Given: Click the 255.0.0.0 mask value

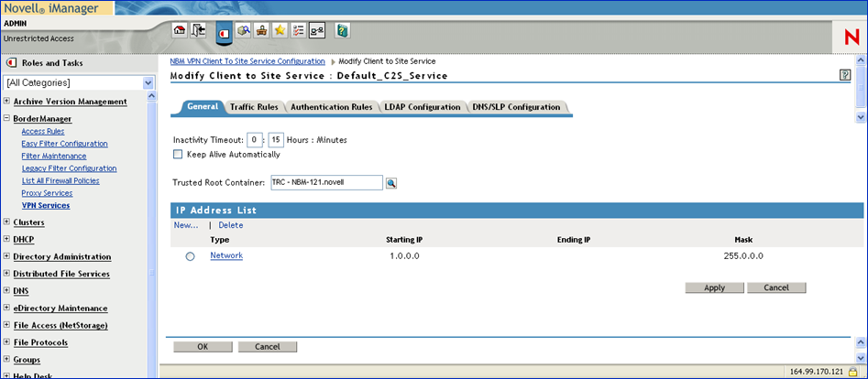Looking at the screenshot, I should click(743, 256).
